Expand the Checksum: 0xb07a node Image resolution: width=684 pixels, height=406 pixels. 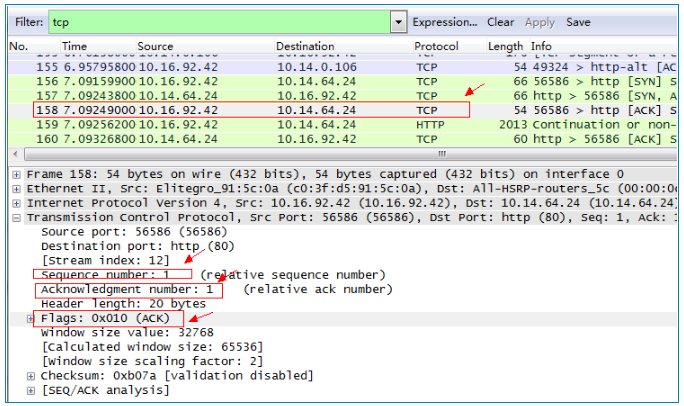coord(31,376)
